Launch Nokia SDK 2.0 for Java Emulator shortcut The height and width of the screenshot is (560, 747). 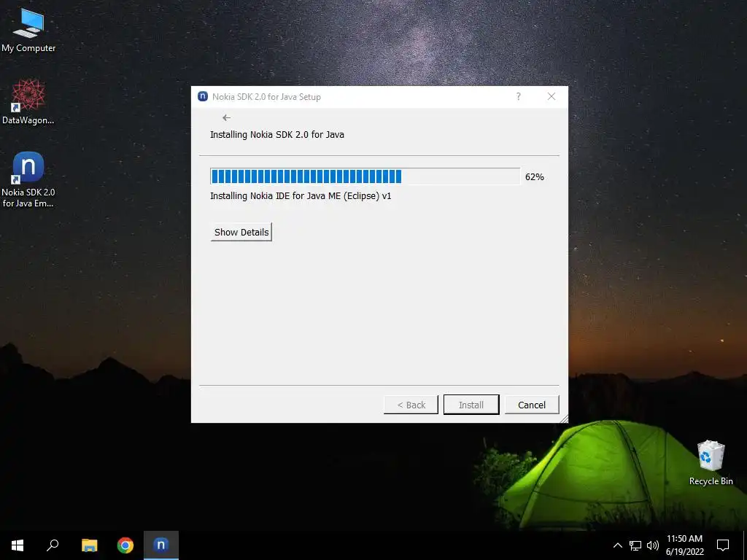click(28, 179)
